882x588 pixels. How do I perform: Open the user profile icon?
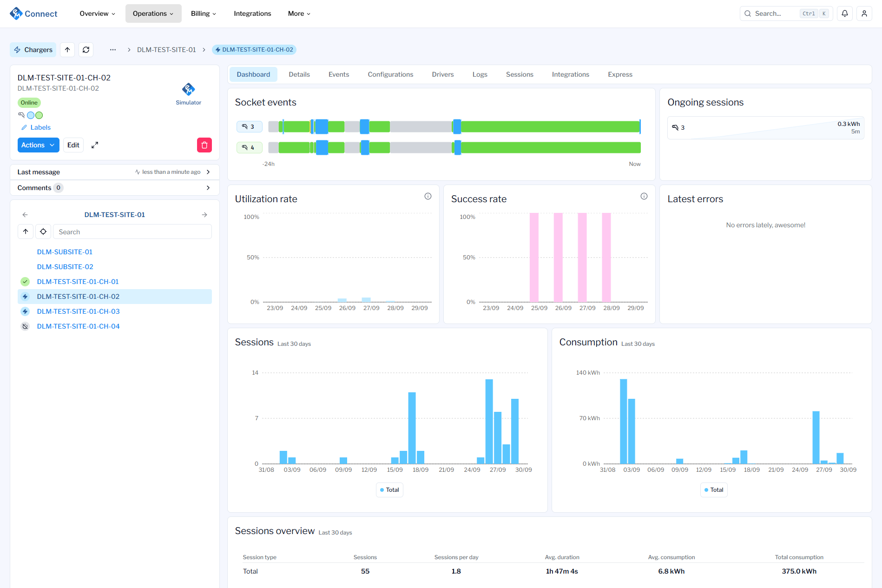point(864,13)
